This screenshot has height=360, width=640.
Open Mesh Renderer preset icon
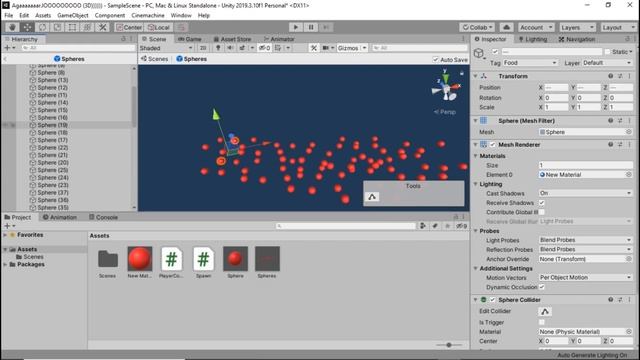[x=620, y=145]
